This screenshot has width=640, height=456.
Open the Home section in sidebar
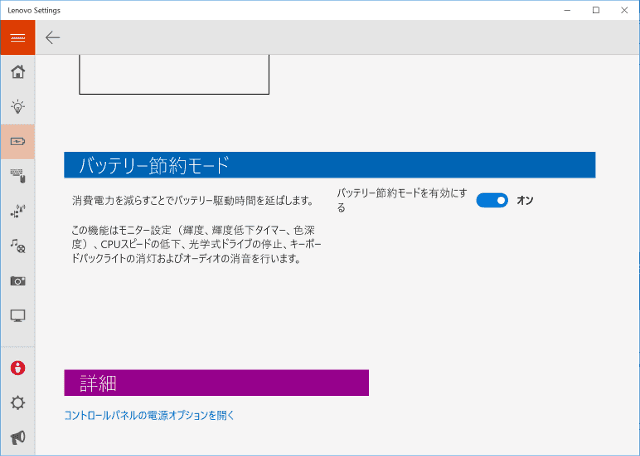tap(18, 72)
